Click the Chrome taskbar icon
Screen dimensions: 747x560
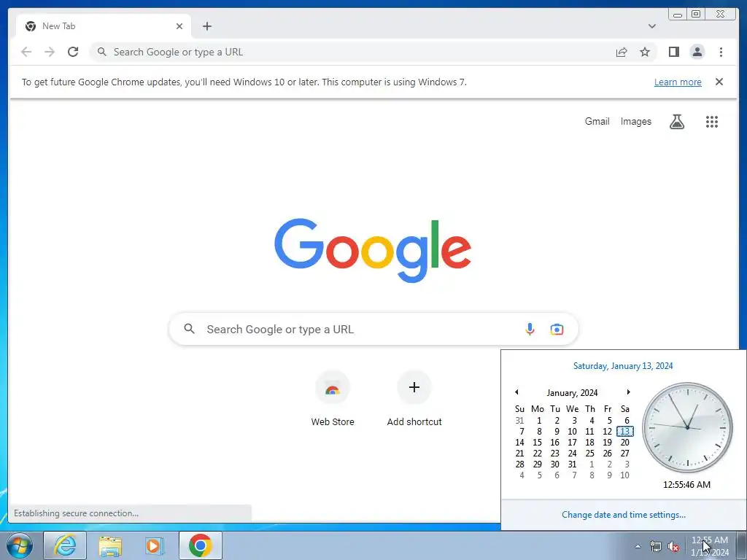click(201, 545)
